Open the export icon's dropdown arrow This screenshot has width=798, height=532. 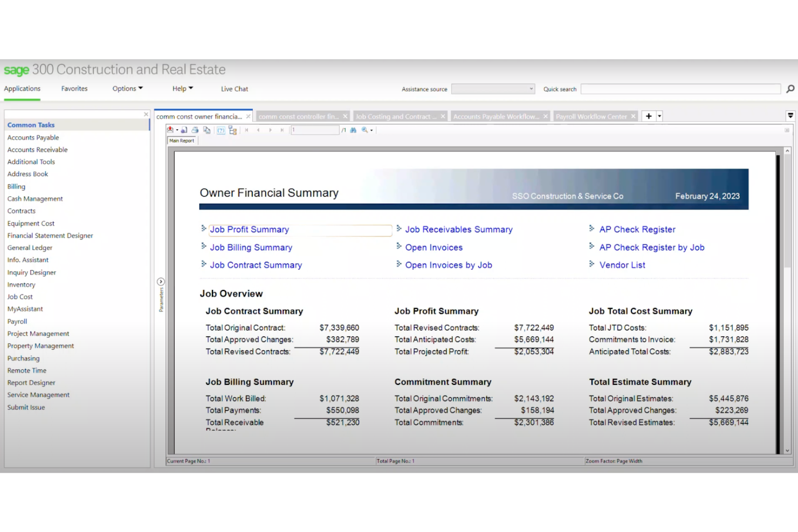(177, 130)
